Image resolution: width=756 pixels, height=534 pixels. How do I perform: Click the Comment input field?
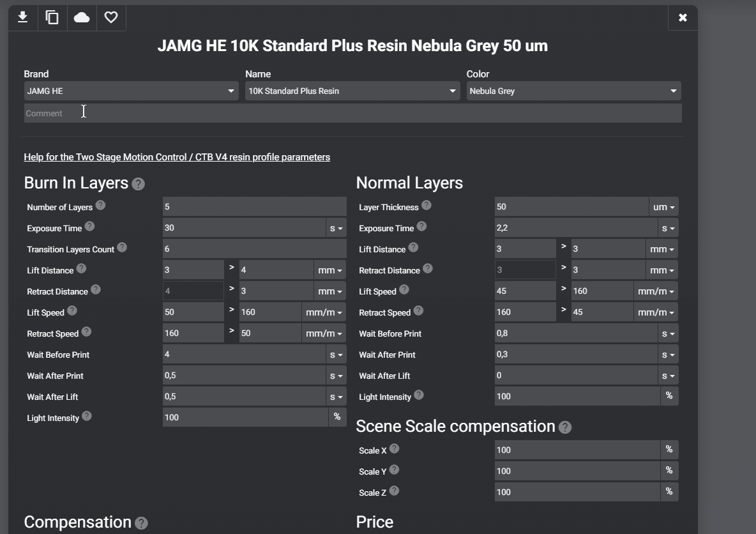(352, 113)
